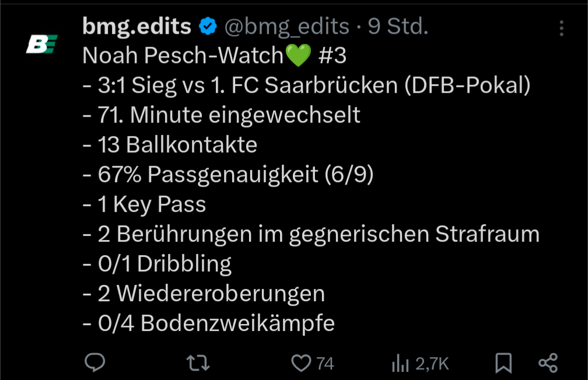Click the "67% Passgenauigkeit (6/9)" line
The image size is (588, 380).
228,175
